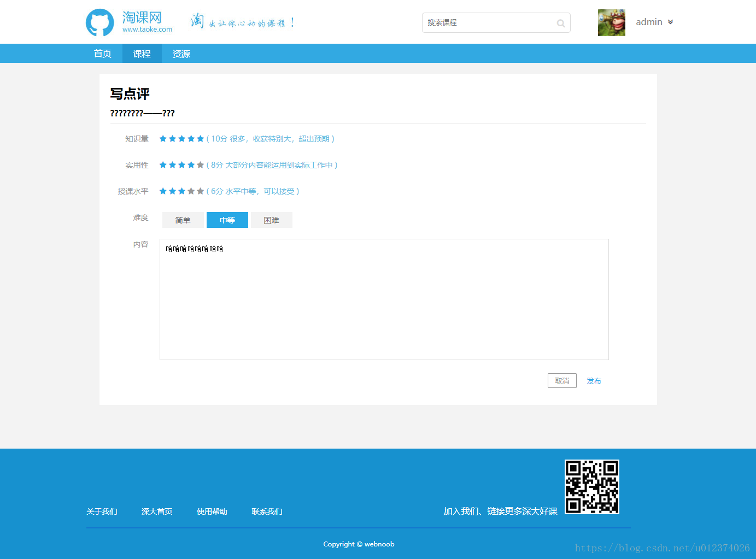
Task: Select fifth star in 知识量 rating
Action: 200,139
